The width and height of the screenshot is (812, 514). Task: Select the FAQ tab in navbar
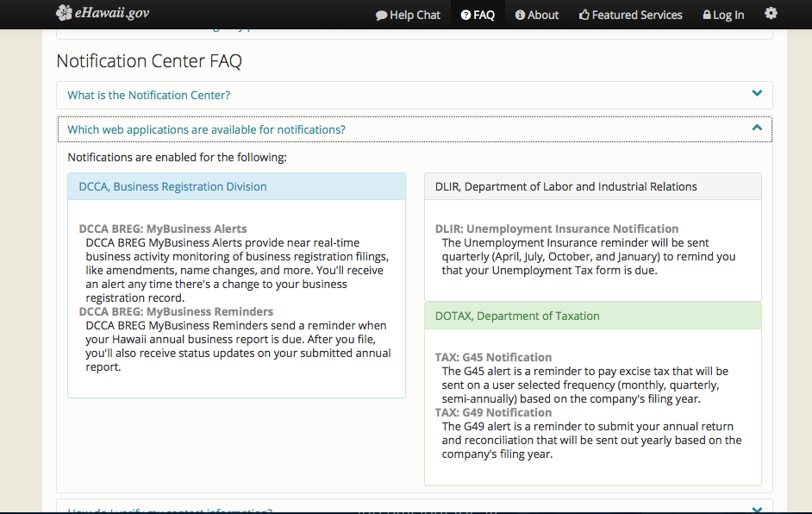pos(478,15)
